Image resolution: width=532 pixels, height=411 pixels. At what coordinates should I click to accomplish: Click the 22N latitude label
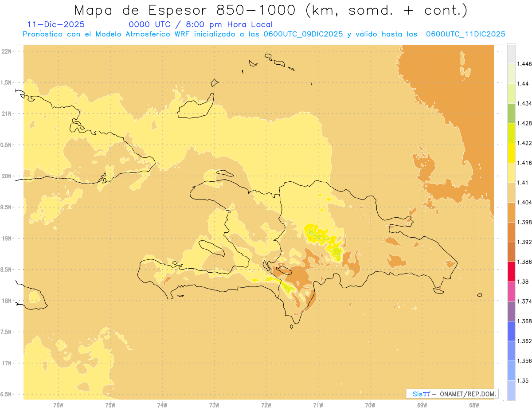[x=7, y=51]
